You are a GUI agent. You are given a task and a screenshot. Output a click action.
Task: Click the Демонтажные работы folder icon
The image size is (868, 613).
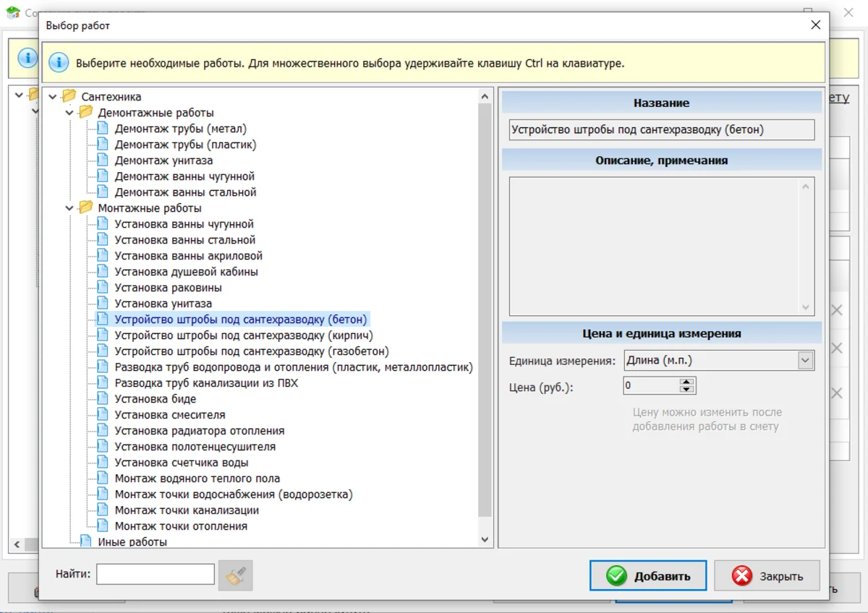point(86,112)
